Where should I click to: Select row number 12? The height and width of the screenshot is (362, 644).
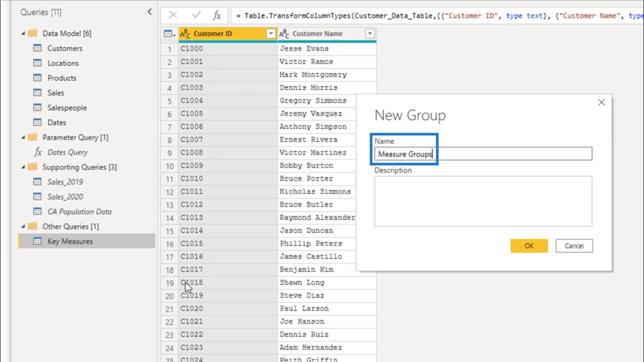pos(169,192)
